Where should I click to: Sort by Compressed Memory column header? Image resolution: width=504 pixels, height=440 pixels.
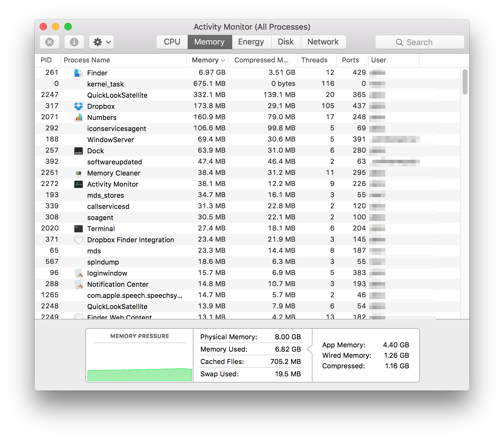[x=262, y=60]
